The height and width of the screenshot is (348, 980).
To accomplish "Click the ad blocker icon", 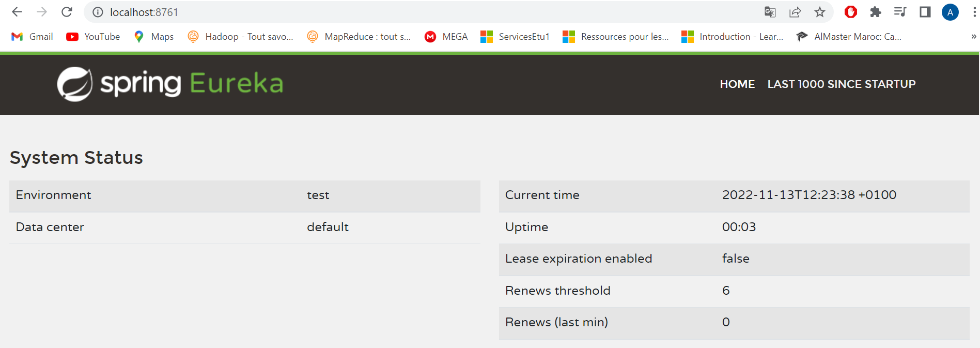I will 850,12.
